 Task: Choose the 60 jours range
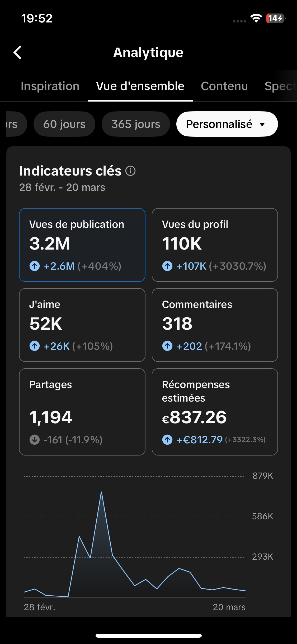coord(64,124)
